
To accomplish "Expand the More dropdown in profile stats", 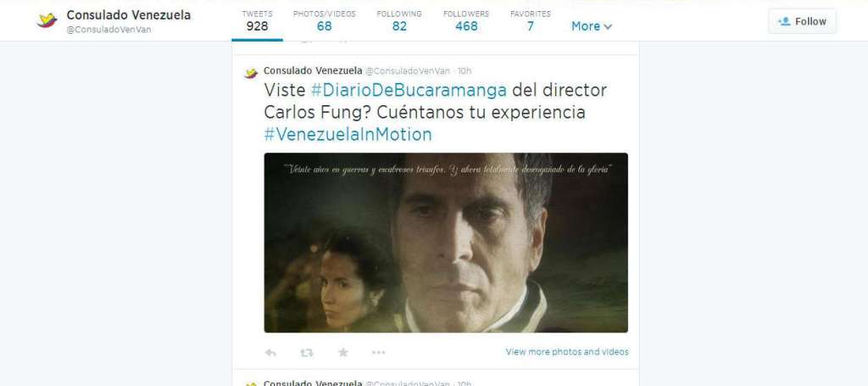I will (591, 26).
